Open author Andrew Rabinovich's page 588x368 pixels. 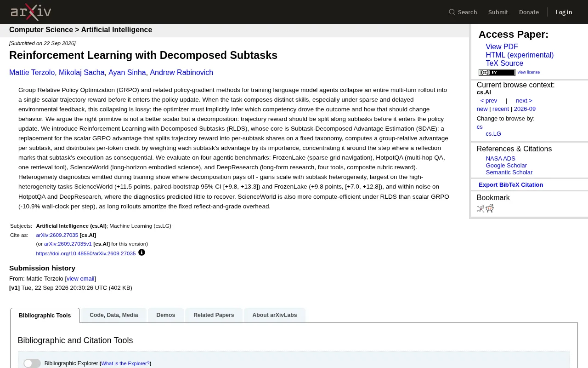tap(181, 73)
